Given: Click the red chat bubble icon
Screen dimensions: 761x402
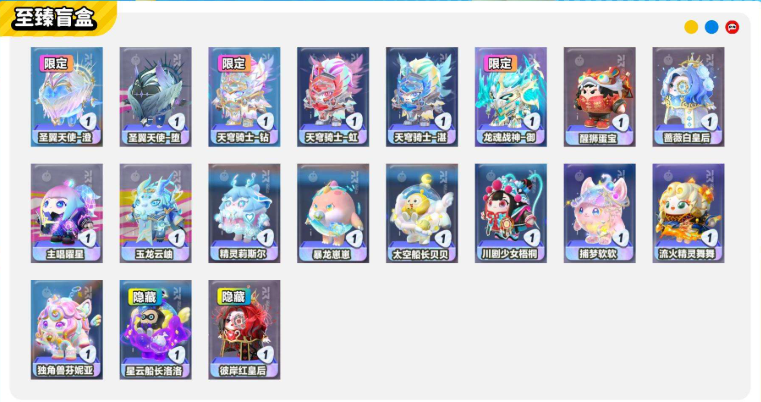Looking at the screenshot, I should [x=732, y=27].
